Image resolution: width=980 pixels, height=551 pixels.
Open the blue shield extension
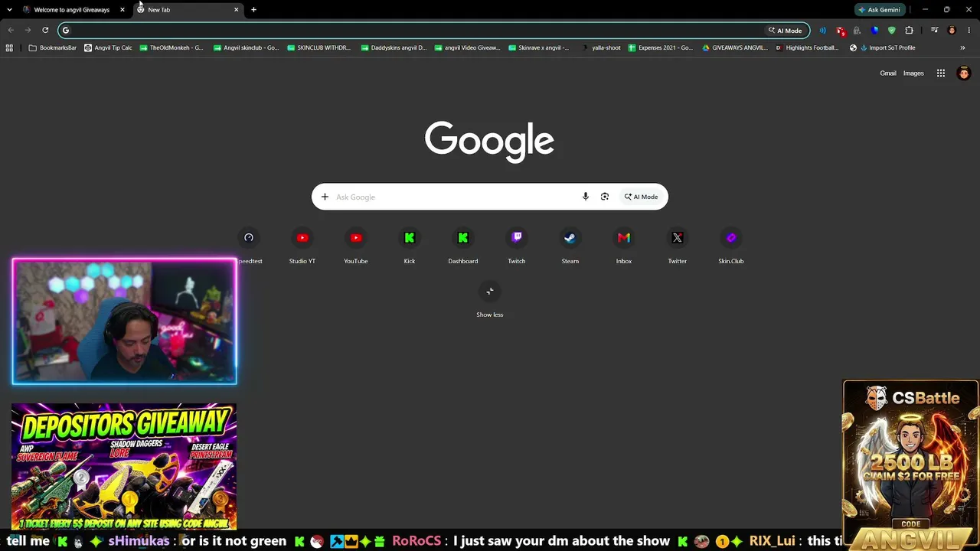click(875, 31)
